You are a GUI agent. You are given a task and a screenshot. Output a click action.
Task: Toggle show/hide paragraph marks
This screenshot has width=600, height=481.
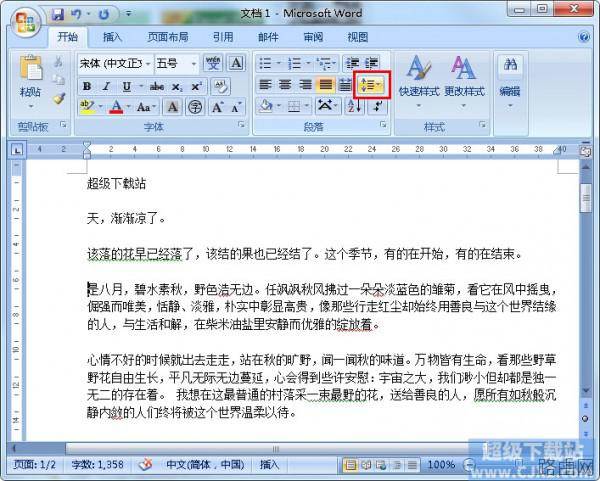pyautogui.click(x=377, y=106)
